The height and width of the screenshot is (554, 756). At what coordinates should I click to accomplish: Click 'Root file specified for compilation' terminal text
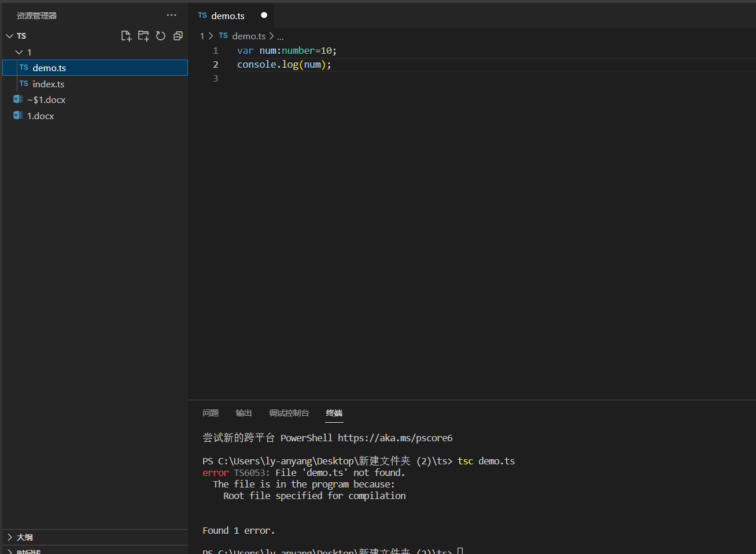pyautogui.click(x=315, y=496)
